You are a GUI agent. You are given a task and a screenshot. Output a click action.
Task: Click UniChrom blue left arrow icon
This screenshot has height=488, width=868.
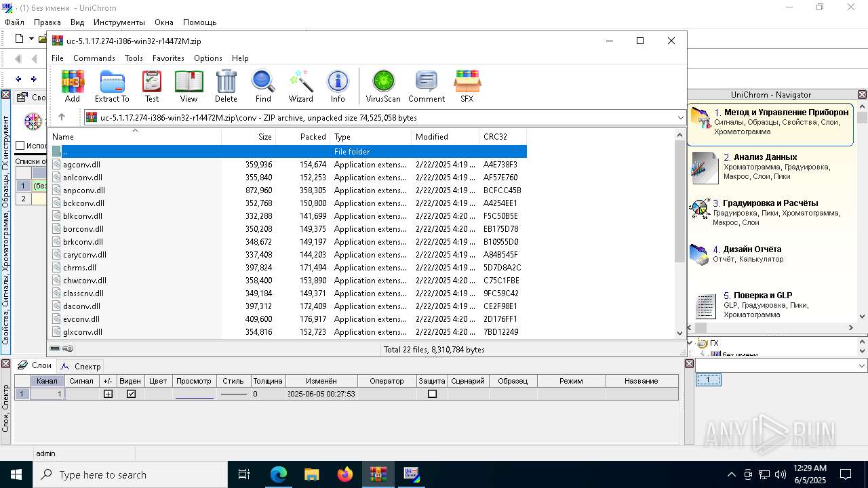click(x=18, y=79)
